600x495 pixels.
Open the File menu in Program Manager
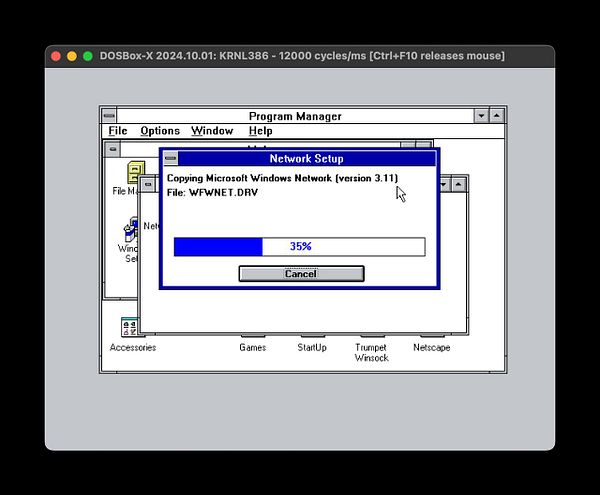coord(117,131)
